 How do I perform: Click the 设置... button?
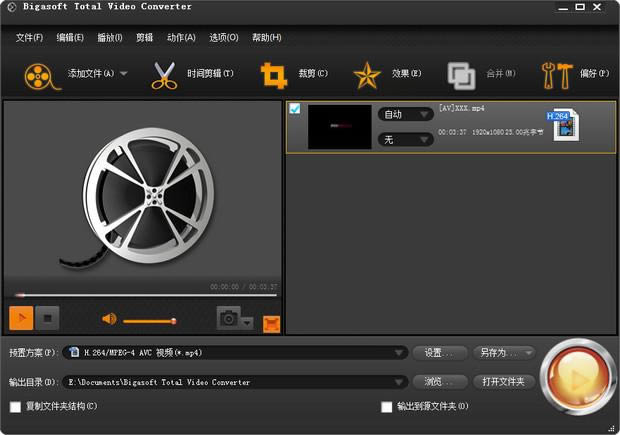click(439, 352)
